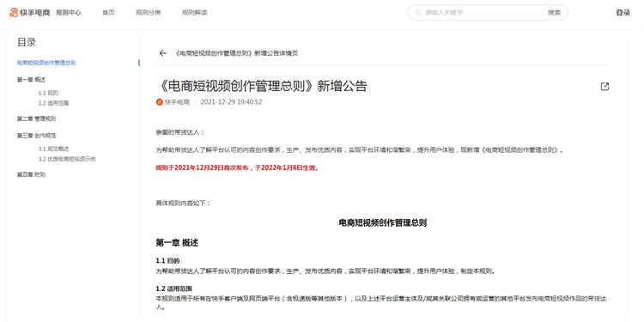The width and height of the screenshot is (644, 322).
Task: Open the 首页 menu item
Action: (108, 13)
